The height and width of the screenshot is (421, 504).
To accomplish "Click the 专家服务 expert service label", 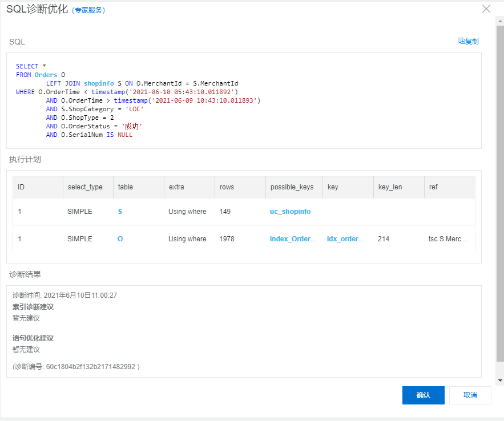I will tap(89, 10).
